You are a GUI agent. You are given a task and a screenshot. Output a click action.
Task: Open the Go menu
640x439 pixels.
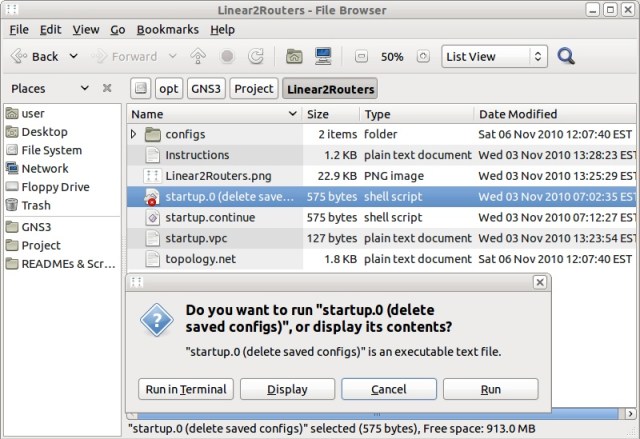pos(118,30)
